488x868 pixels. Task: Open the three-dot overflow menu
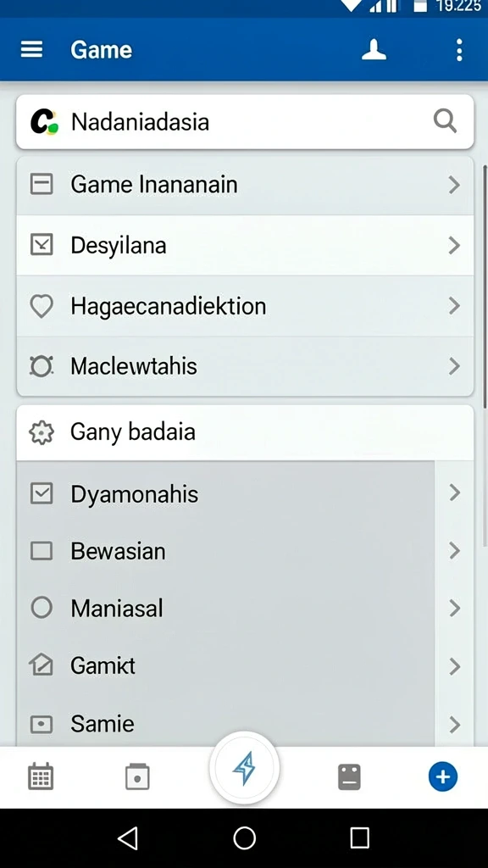(x=459, y=50)
